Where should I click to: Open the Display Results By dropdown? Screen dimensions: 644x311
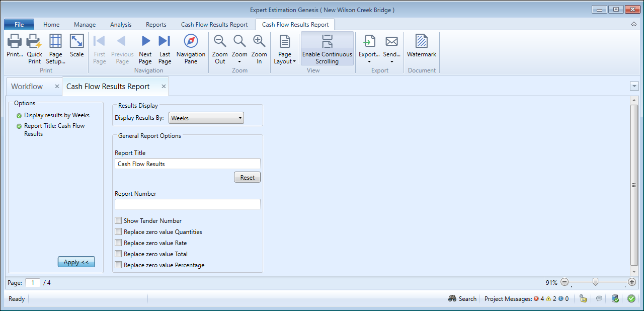[206, 118]
